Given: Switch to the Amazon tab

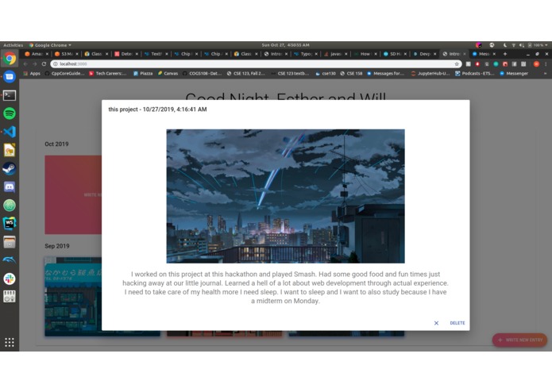Looking at the screenshot, I should 37,54.
